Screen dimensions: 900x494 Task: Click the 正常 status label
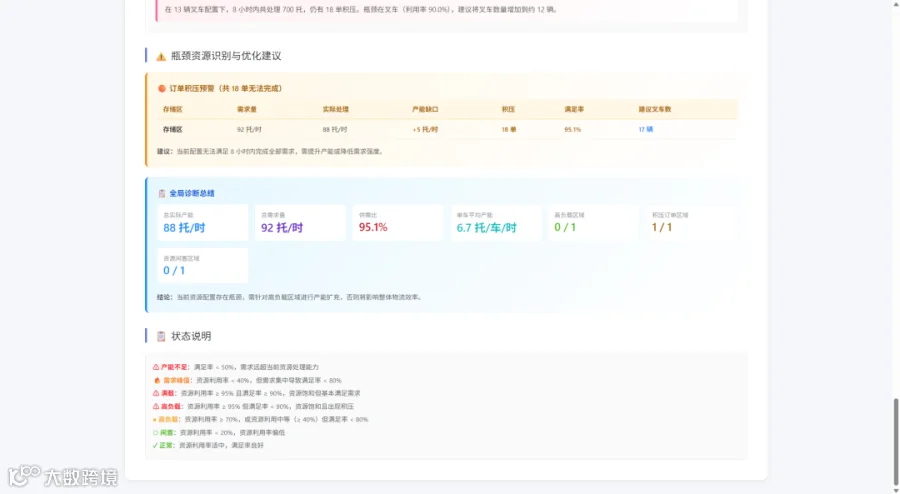point(167,445)
